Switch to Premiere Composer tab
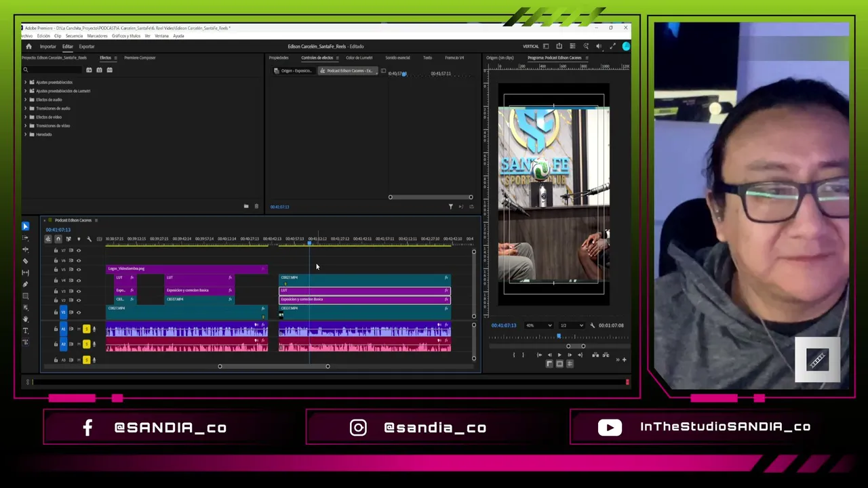This screenshot has width=868, height=488. (140, 58)
